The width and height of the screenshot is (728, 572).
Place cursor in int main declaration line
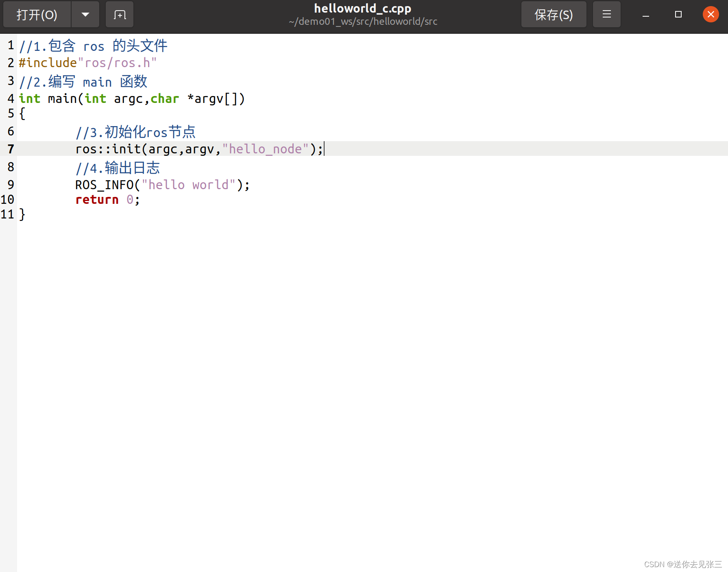tap(132, 99)
